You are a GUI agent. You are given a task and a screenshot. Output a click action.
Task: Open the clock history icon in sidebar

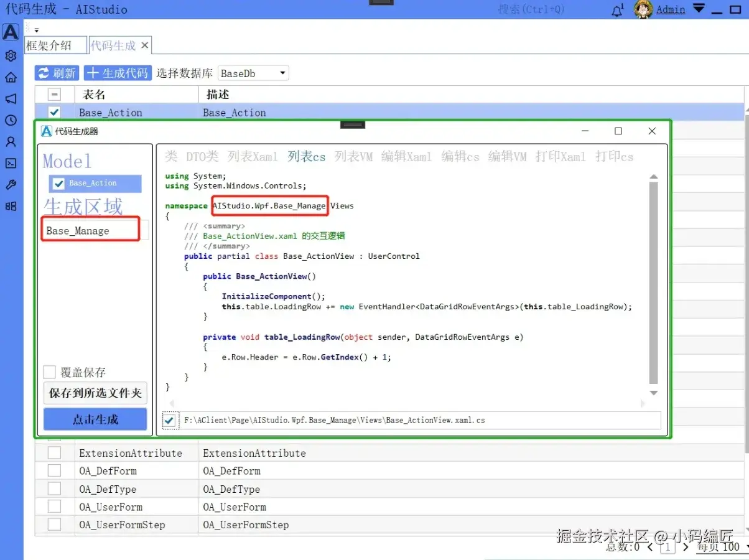click(x=11, y=120)
